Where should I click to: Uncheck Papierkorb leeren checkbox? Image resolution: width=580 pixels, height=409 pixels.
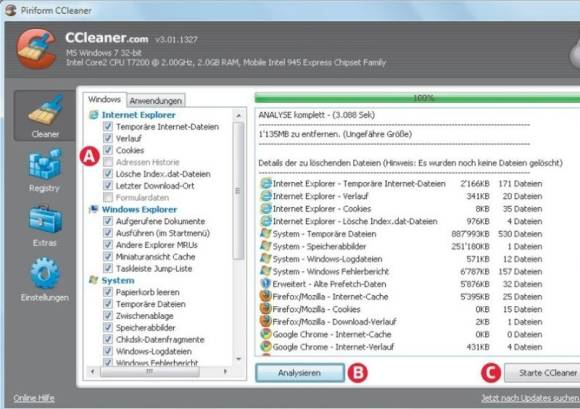click(x=108, y=292)
